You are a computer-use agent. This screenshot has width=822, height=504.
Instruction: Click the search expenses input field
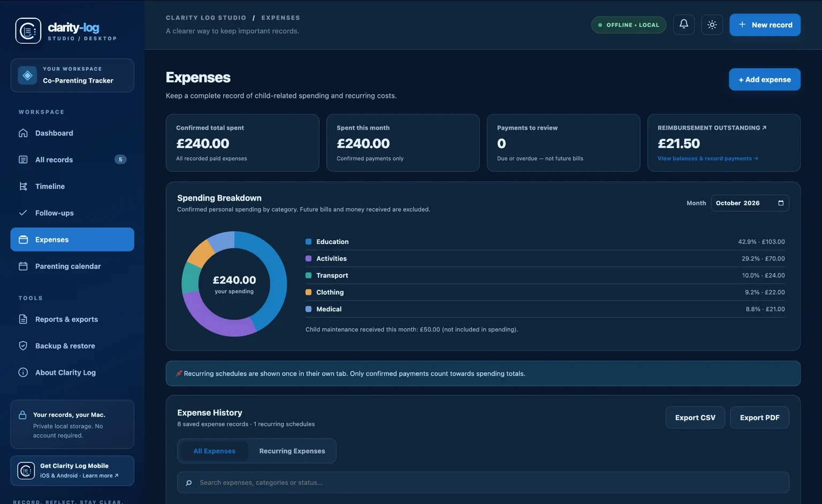tap(483, 483)
